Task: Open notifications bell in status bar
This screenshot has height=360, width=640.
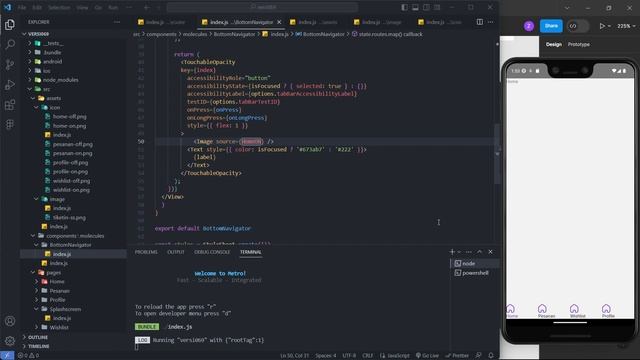Action: point(491,356)
